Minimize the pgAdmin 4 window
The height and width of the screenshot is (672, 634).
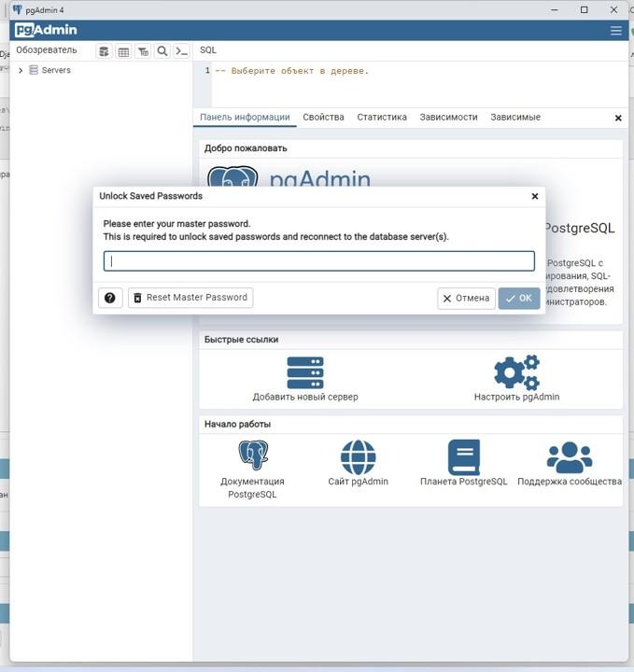(555, 10)
